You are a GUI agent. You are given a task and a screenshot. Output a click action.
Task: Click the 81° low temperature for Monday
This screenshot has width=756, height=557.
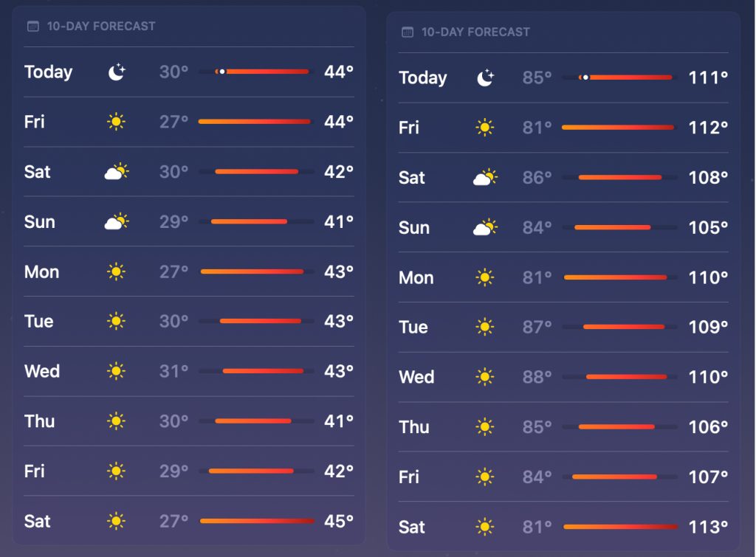[537, 277]
